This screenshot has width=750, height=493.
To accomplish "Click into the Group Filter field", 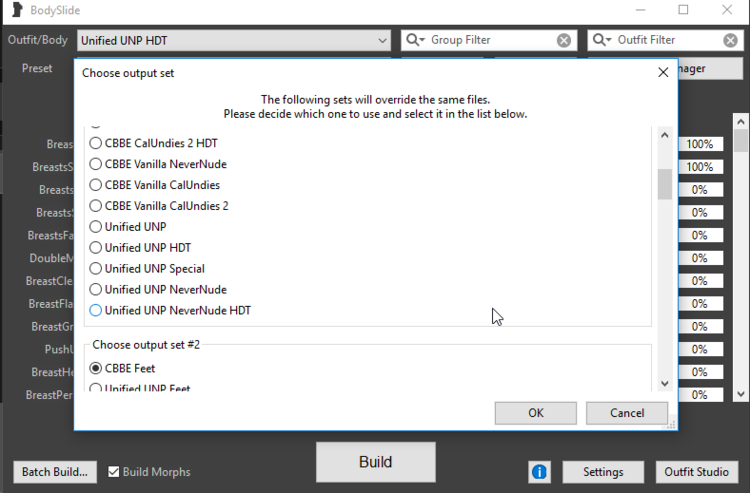I will pyautogui.click(x=491, y=40).
